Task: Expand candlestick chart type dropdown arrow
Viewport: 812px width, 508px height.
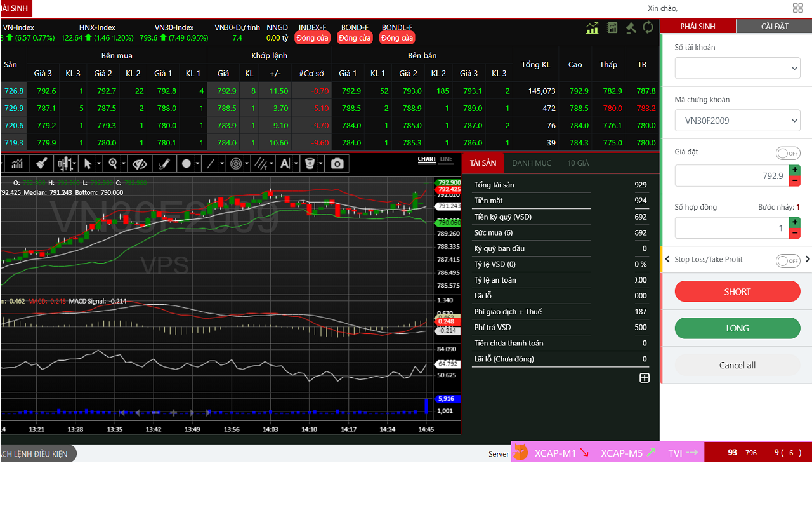Action: point(75,164)
